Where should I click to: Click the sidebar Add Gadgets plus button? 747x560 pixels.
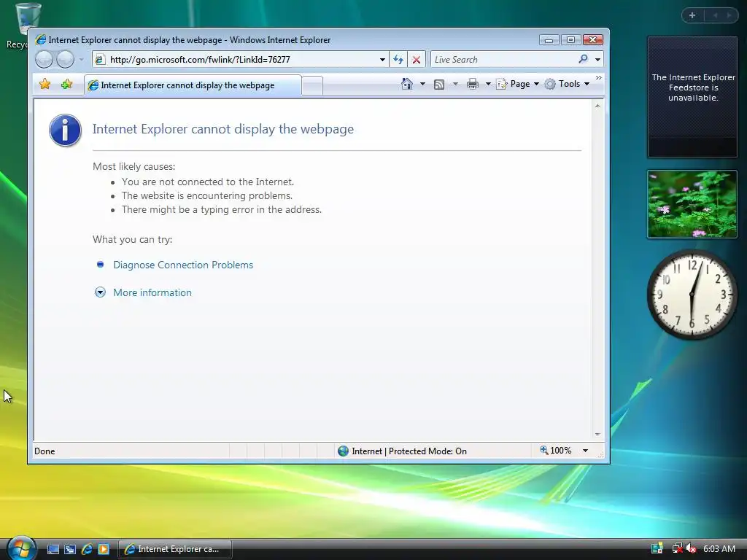[x=692, y=15]
